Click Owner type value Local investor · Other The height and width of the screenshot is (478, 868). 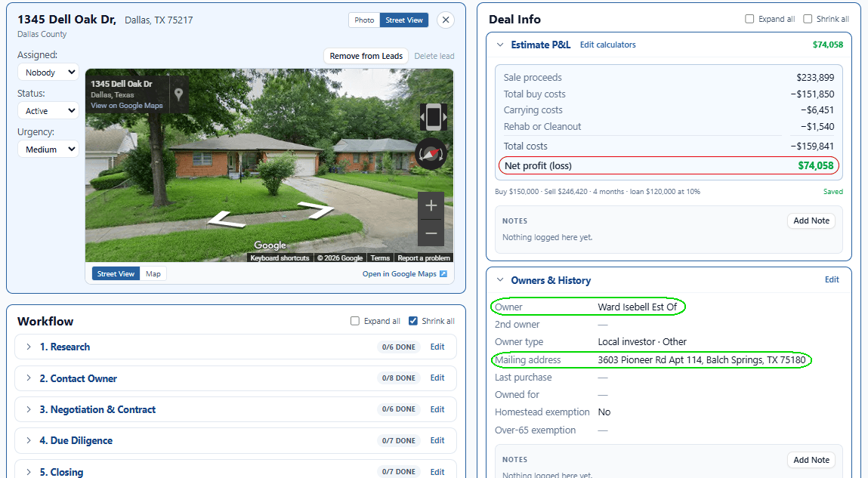click(642, 342)
